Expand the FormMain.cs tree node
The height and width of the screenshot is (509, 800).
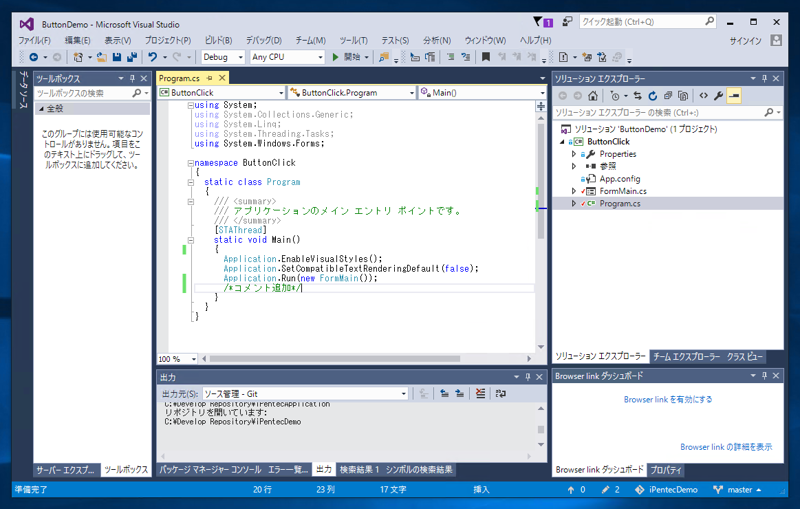point(573,191)
